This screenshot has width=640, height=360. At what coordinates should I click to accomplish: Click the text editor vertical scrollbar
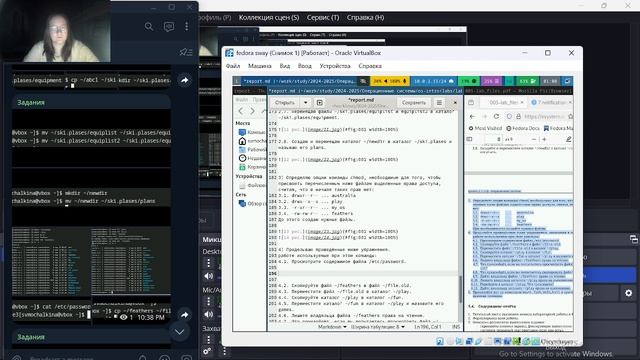click(460, 289)
